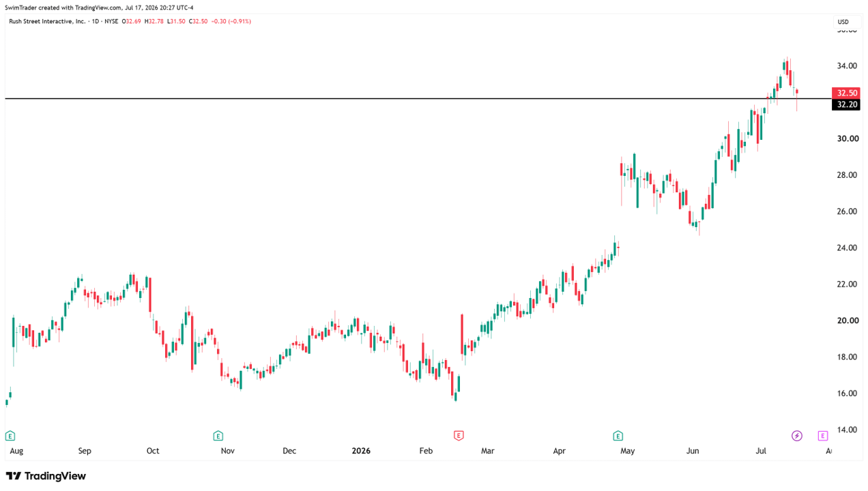Click the TradingView logo
Screen dimensions: 868x491
tap(46, 476)
